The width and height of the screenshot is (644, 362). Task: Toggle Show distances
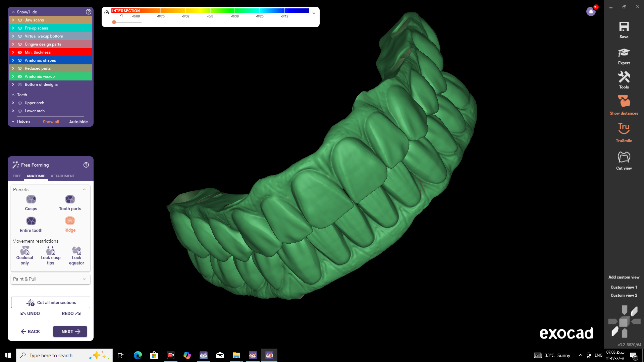pos(624,101)
